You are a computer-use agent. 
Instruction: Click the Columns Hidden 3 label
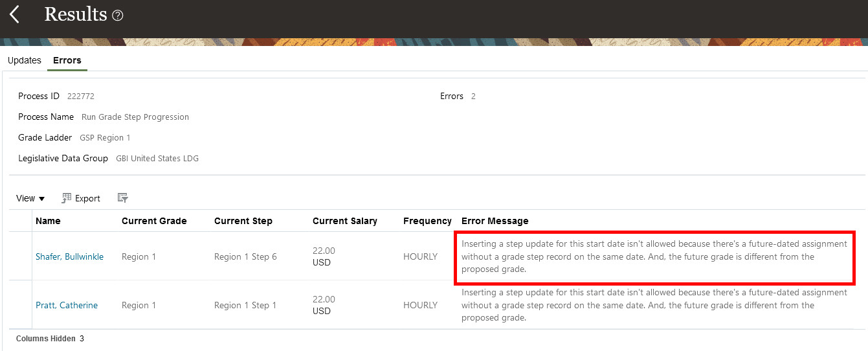[x=50, y=339]
